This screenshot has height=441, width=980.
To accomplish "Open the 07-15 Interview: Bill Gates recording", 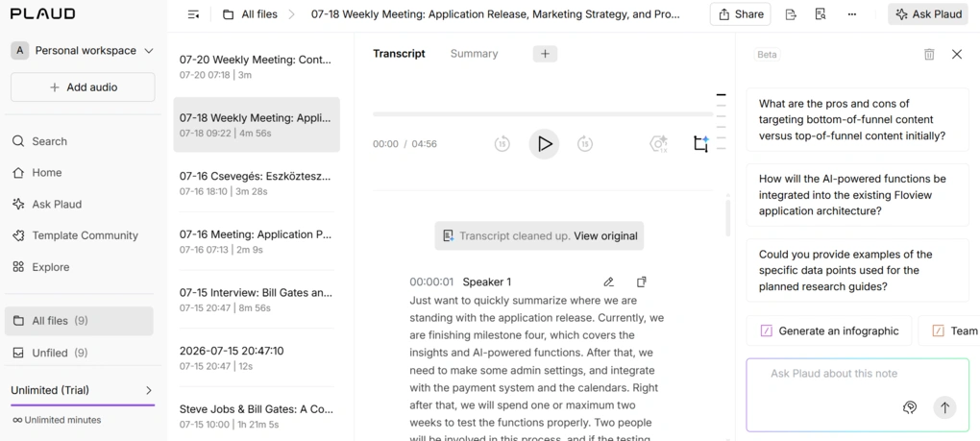I will point(257,299).
